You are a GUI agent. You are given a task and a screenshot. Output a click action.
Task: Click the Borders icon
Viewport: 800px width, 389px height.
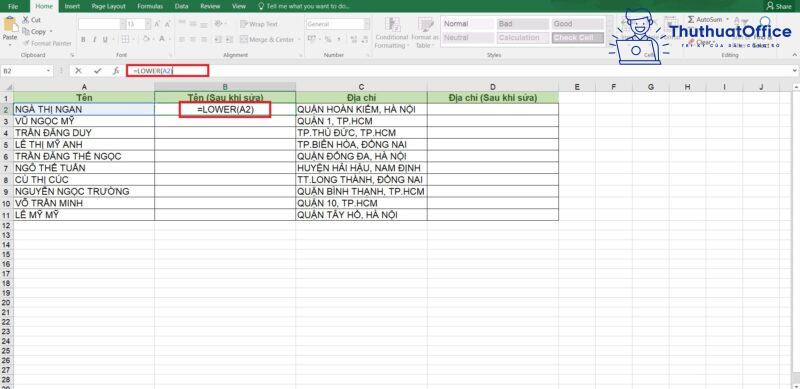(x=125, y=39)
